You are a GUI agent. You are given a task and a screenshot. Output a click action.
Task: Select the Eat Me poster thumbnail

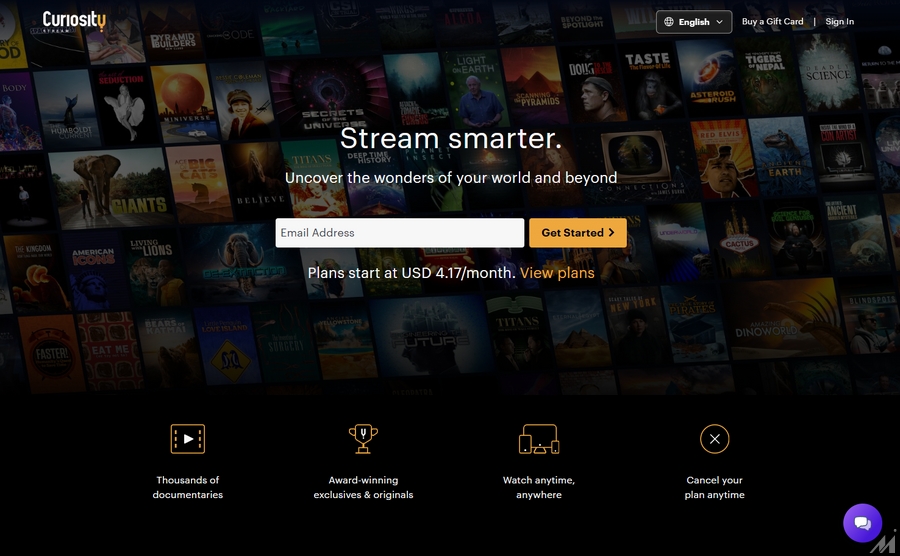click(x=111, y=351)
